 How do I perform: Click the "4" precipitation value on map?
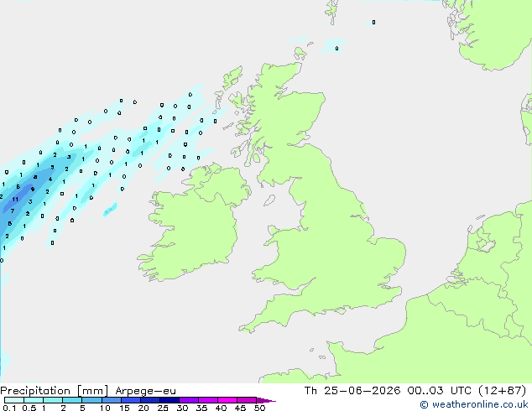pyautogui.click(x=50, y=179)
